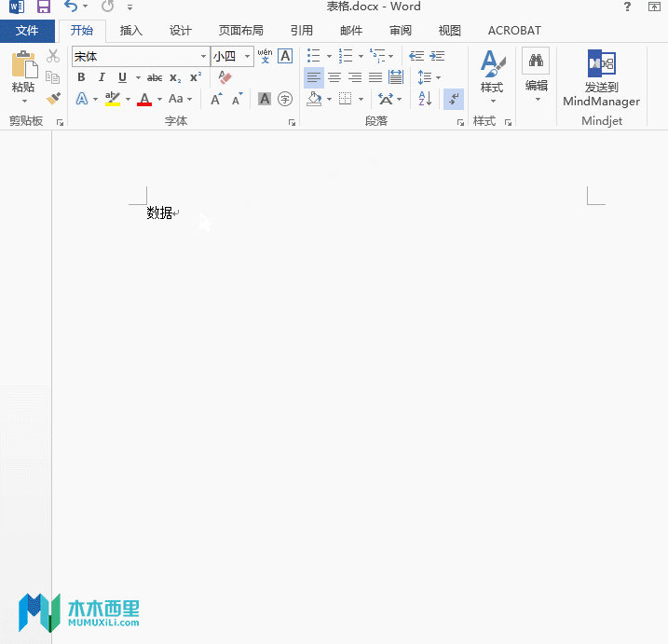The height and width of the screenshot is (644, 668).
Task: Select the Format Painter brush
Action: [53, 99]
